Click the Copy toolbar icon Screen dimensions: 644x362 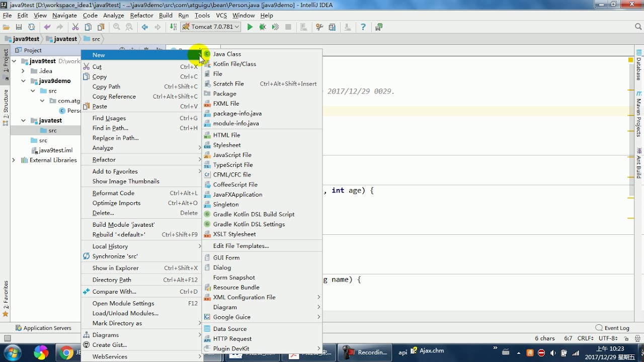tap(88, 27)
